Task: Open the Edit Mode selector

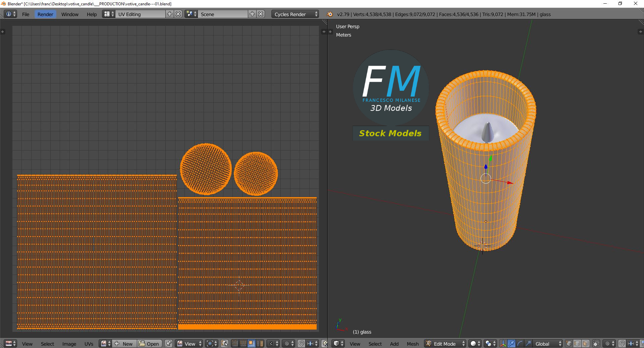Action: pyautogui.click(x=445, y=344)
